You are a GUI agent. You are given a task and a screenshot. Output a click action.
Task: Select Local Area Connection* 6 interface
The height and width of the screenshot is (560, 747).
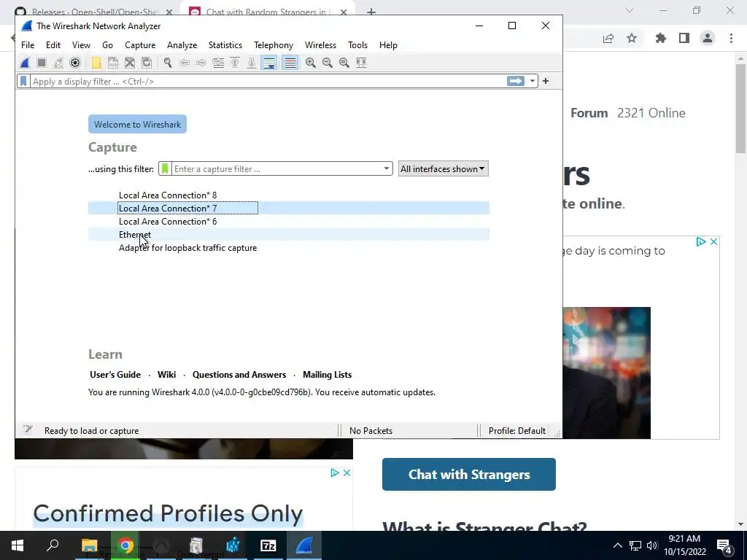coord(289,222)
